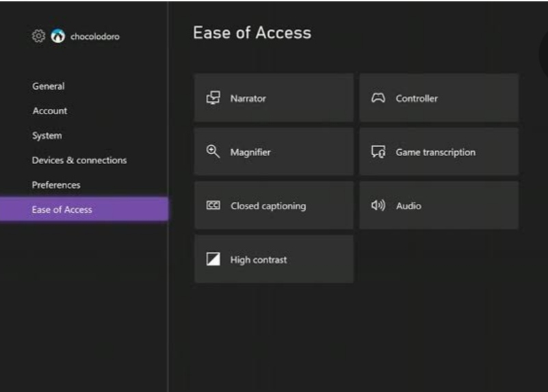Open the chocolodoro profile avatar
This screenshot has height=392, width=548.
pos(58,36)
